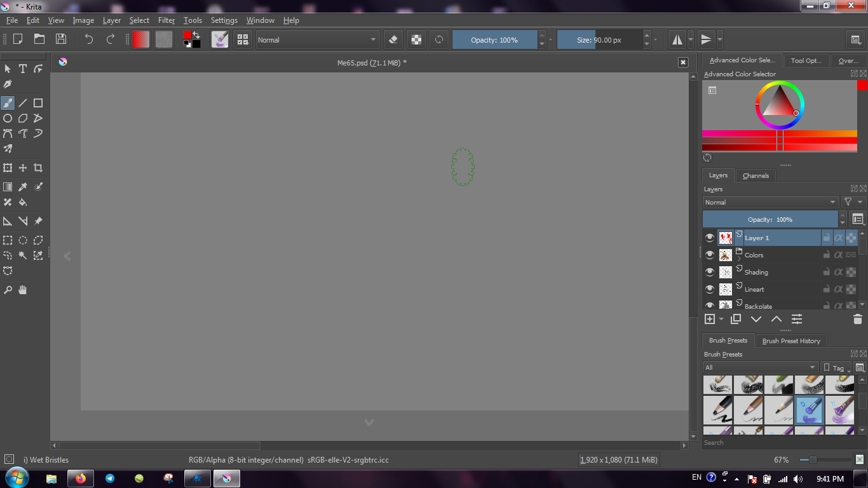Click the Add new layer plus button

click(x=710, y=319)
